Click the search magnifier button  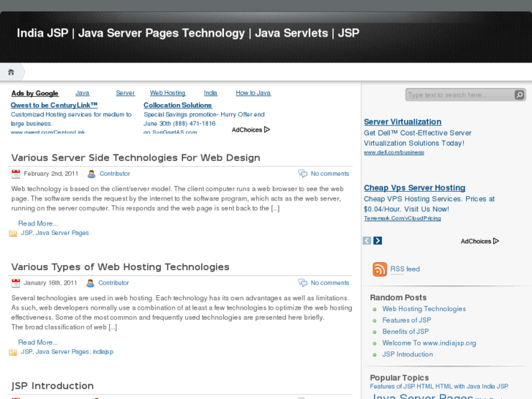pyautogui.click(x=519, y=94)
